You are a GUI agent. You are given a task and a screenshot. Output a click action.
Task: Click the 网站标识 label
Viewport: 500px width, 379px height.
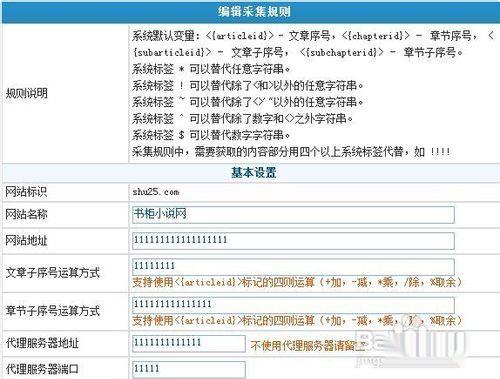click(26, 192)
